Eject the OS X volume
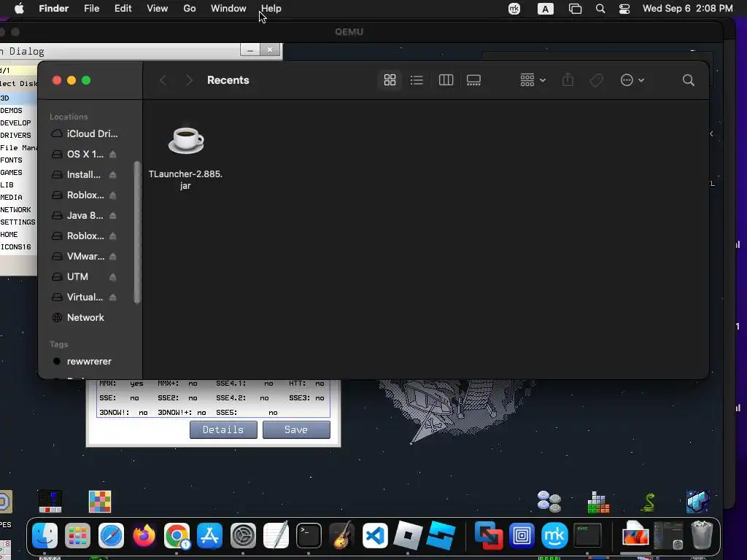The width and height of the screenshot is (747, 560). pyautogui.click(x=113, y=155)
